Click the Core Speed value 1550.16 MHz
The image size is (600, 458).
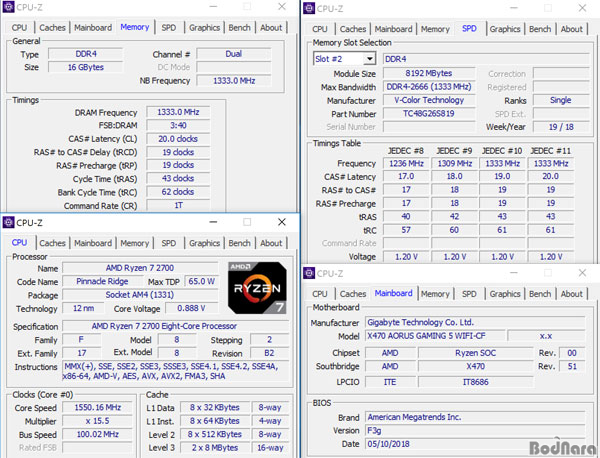tap(98, 407)
